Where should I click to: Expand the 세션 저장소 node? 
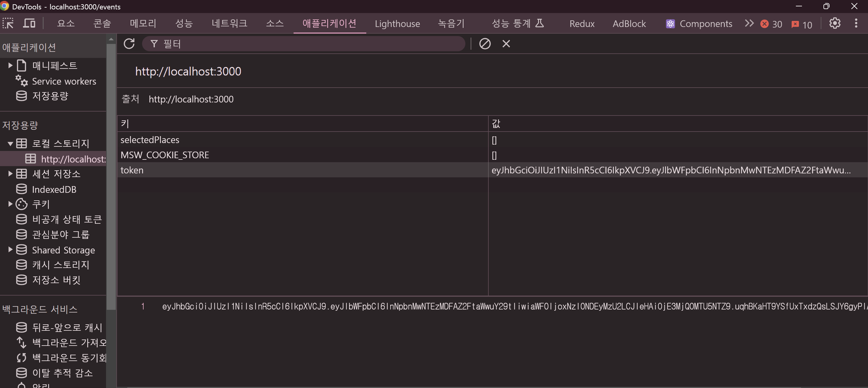[x=10, y=174]
